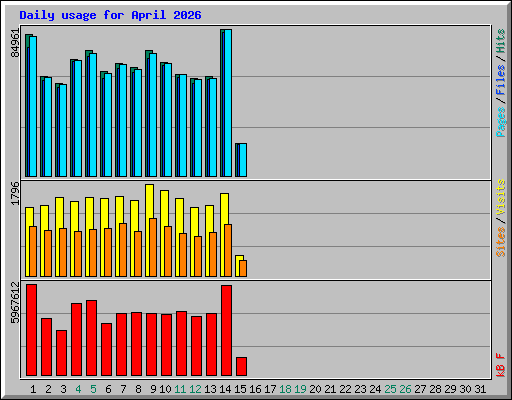Viewport: 512px width, 400px height.
Task: Click day label 22 on the x-axis
Action: 345,389
